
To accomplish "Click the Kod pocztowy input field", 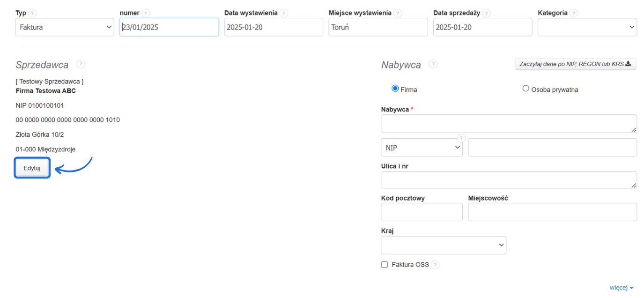I will pos(422,212).
